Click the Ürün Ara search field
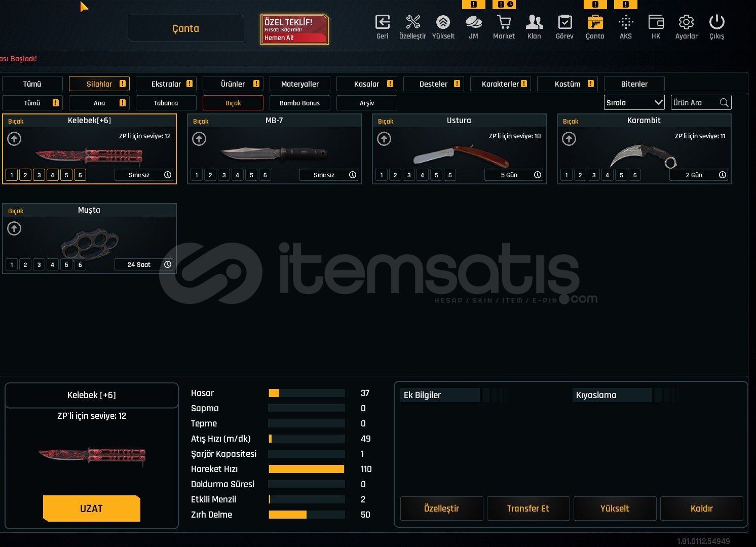Viewport: 756px width, 547px height. (x=695, y=103)
